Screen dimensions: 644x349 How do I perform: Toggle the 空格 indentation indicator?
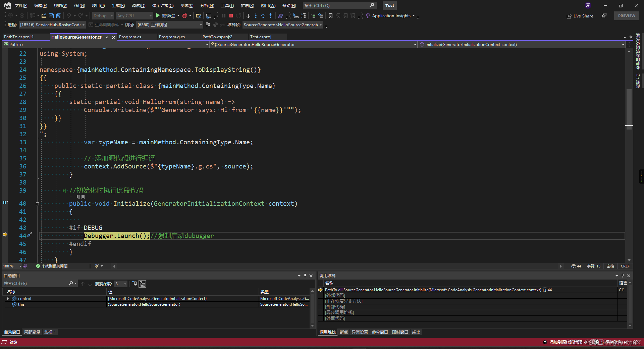(x=610, y=266)
